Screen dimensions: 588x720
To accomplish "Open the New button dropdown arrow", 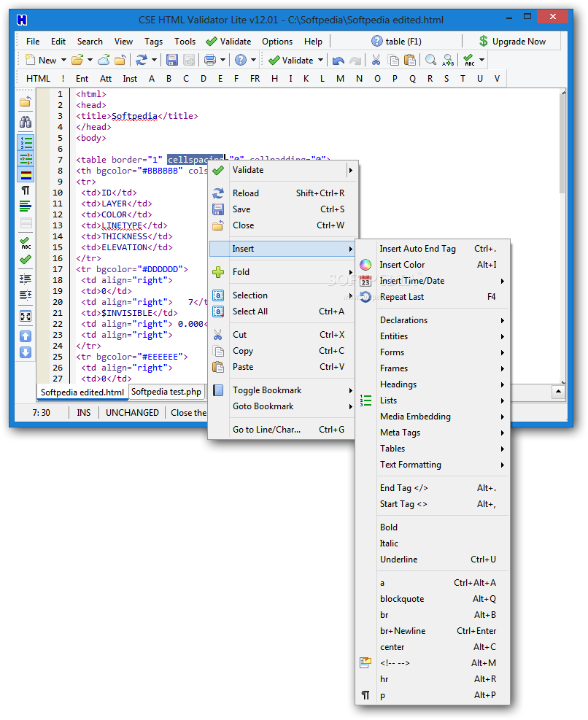I will (x=65, y=60).
